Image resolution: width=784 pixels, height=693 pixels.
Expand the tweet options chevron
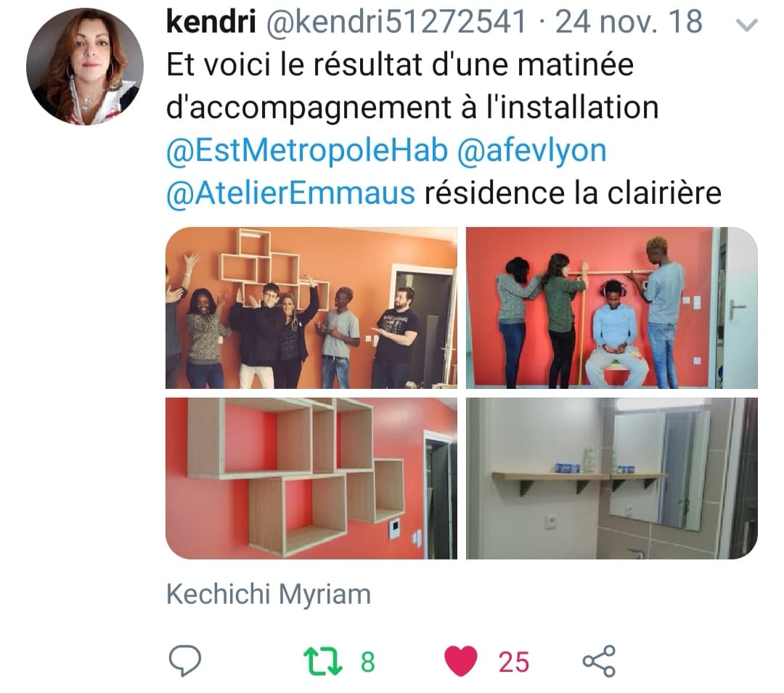pyautogui.click(x=747, y=25)
